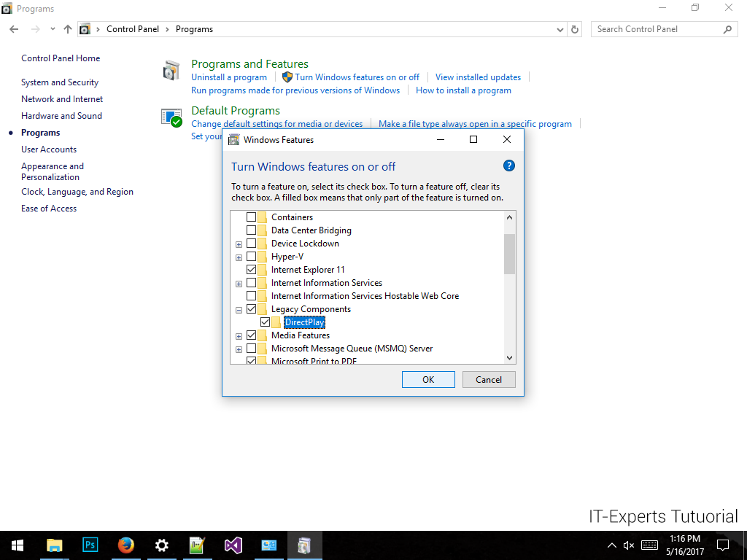Open Visual Studio from the taskbar
Image resolution: width=747 pixels, height=560 pixels.
[233, 545]
